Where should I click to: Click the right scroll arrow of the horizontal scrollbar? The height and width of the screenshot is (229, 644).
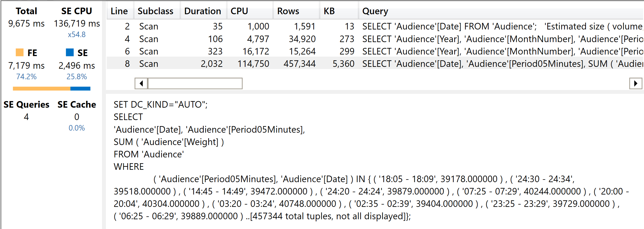click(x=636, y=83)
